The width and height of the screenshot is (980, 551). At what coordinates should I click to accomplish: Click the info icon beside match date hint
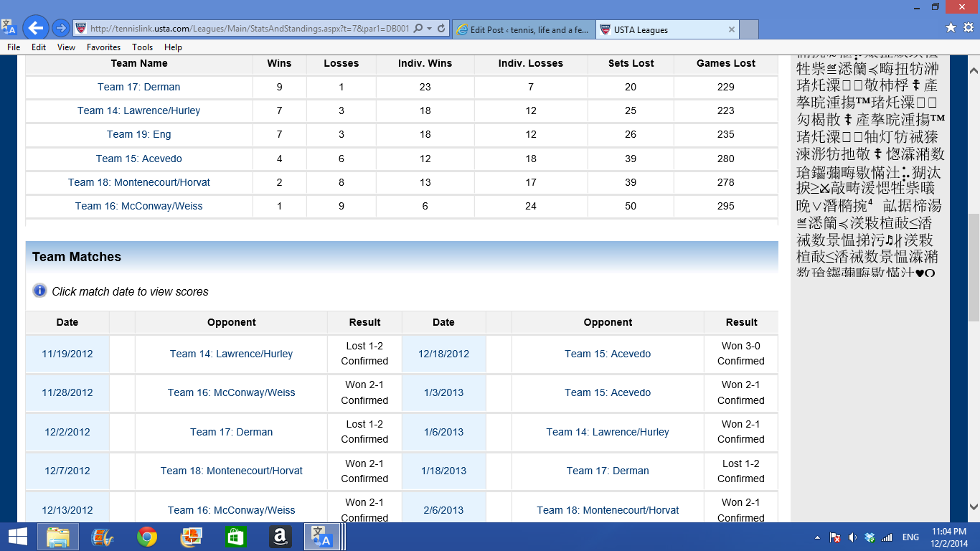[x=39, y=291]
